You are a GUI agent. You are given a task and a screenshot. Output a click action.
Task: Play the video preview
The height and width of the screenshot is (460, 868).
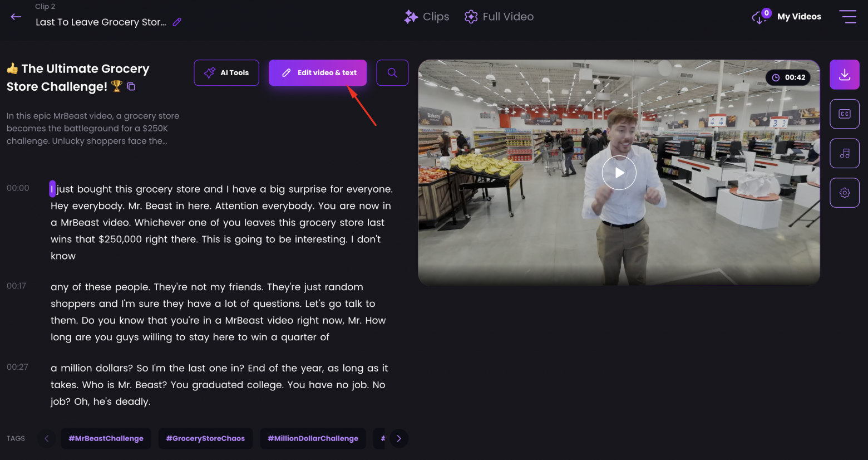(619, 173)
